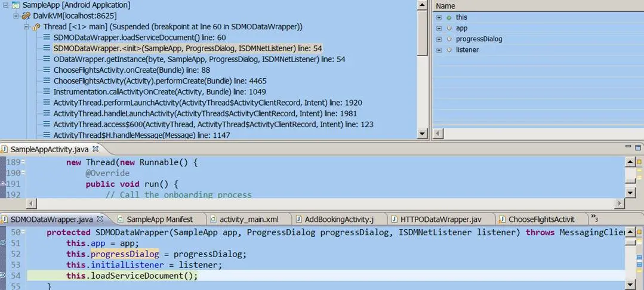The image size is (644, 290).
Task: Expand the progressDialog variable
Action: pyautogui.click(x=439, y=39)
